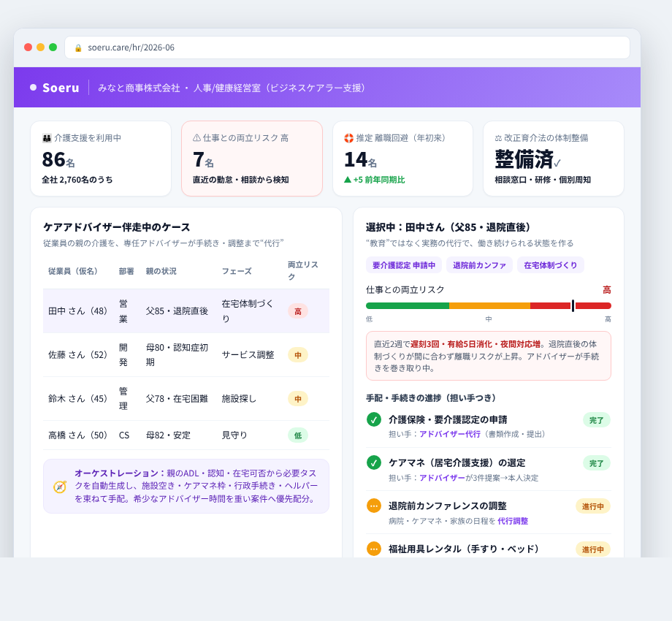672x621 pixels.
Task: Select the 田中 さん（48）row
Action: pyautogui.click(x=186, y=311)
